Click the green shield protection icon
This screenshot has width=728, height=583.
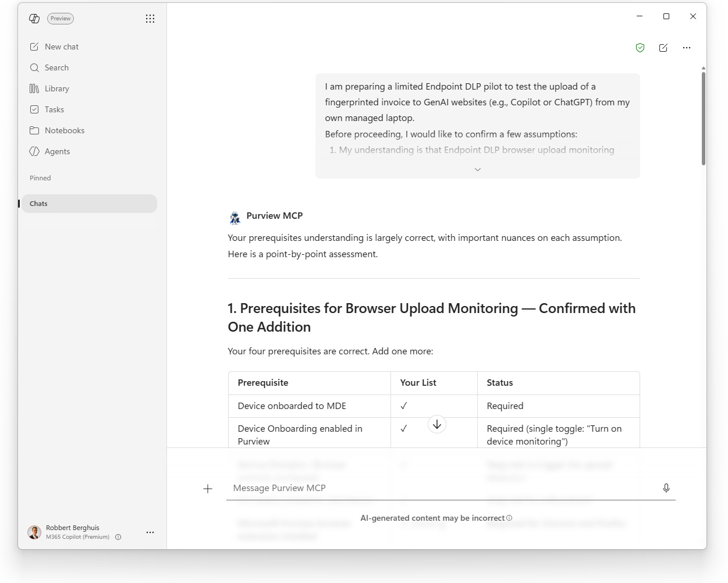(640, 48)
